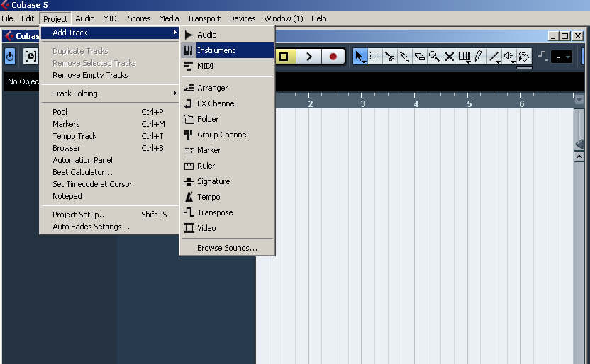Open the Audio menu
This screenshot has height=364, width=590.
coord(85,18)
